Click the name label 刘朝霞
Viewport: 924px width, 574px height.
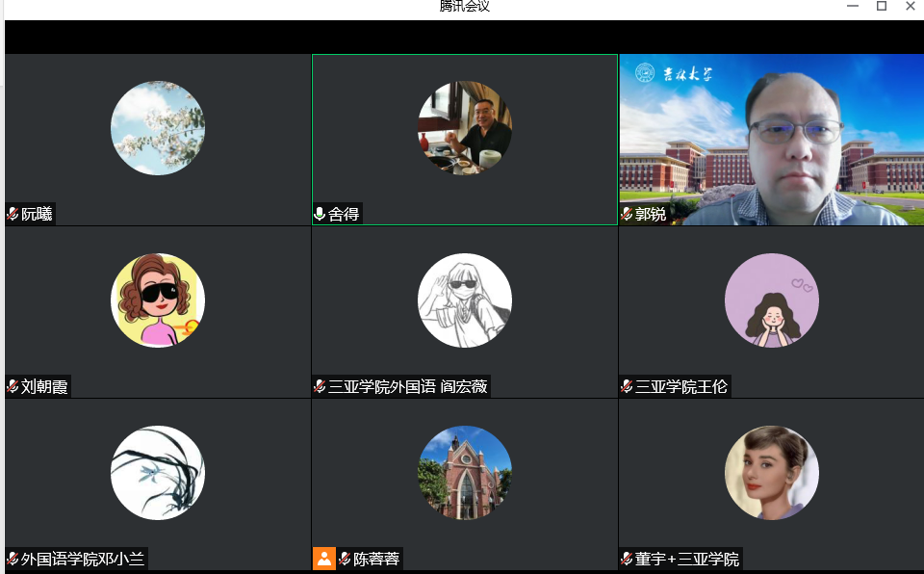coord(44,386)
